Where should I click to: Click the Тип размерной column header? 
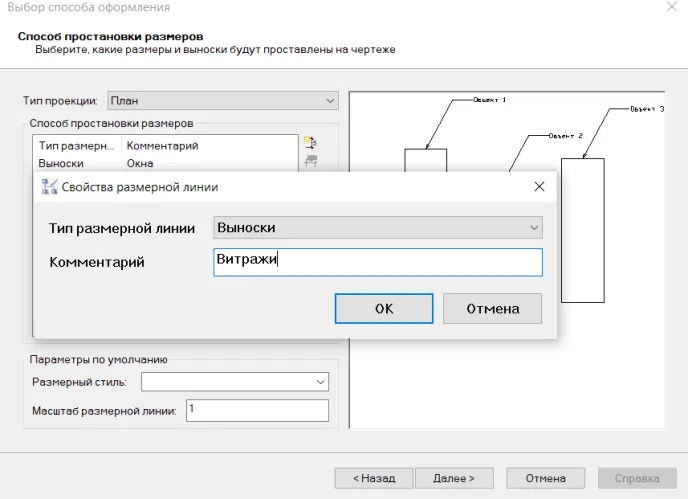(x=76, y=146)
